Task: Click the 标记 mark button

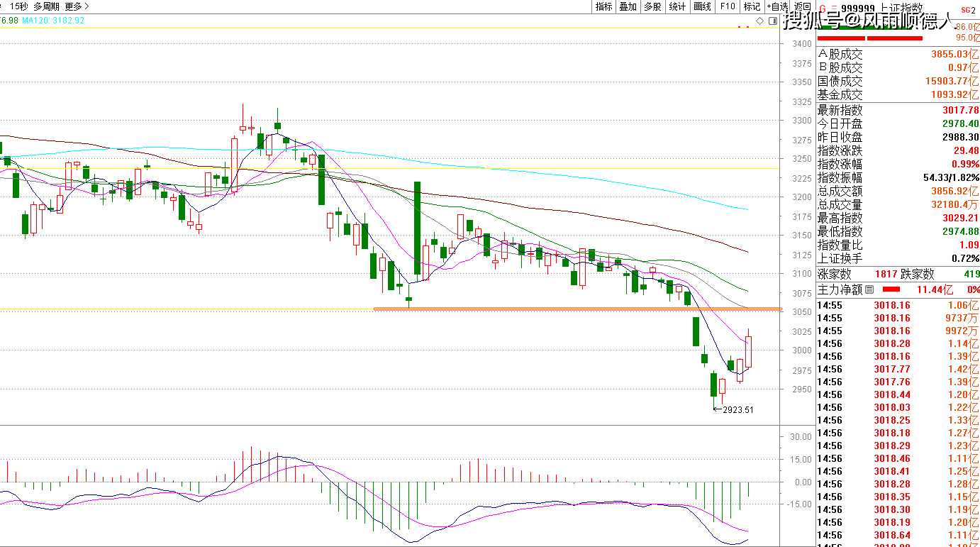Action: tap(752, 6)
